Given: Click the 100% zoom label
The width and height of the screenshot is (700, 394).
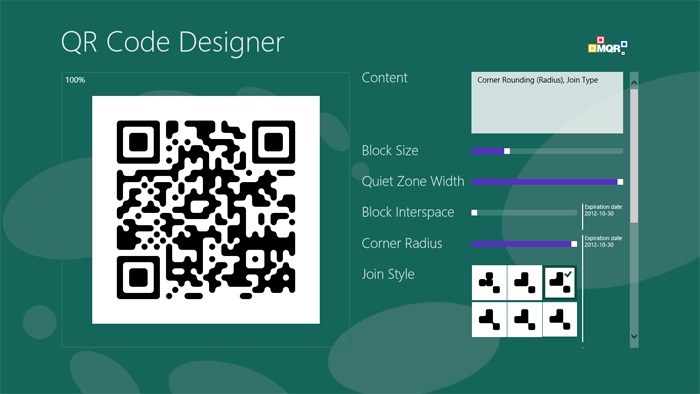Looking at the screenshot, I should point(75,80).
